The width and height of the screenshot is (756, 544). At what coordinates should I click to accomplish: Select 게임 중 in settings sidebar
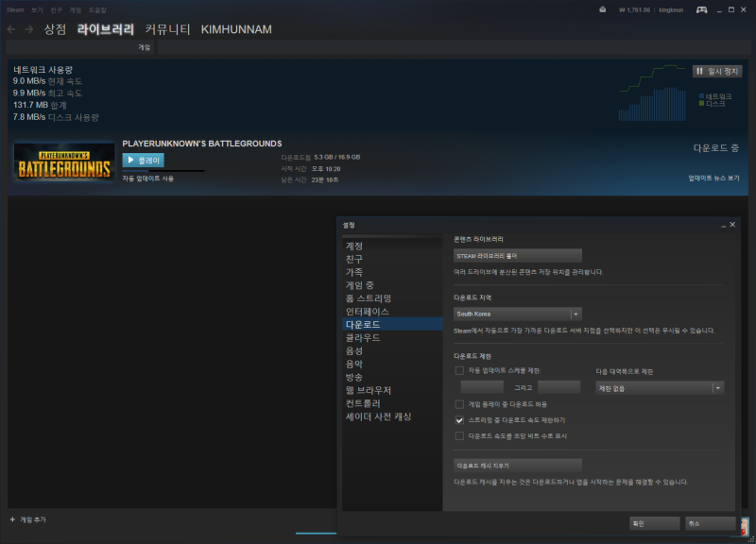392,285
